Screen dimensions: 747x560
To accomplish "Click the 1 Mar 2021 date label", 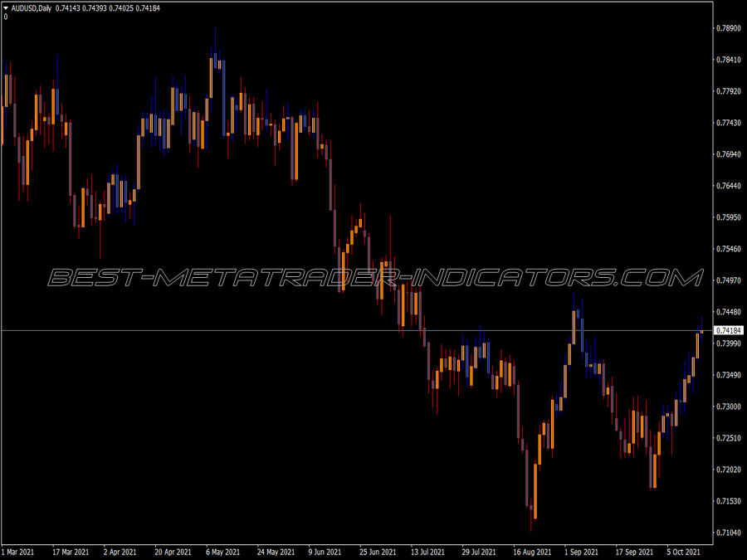I will 18,552.
